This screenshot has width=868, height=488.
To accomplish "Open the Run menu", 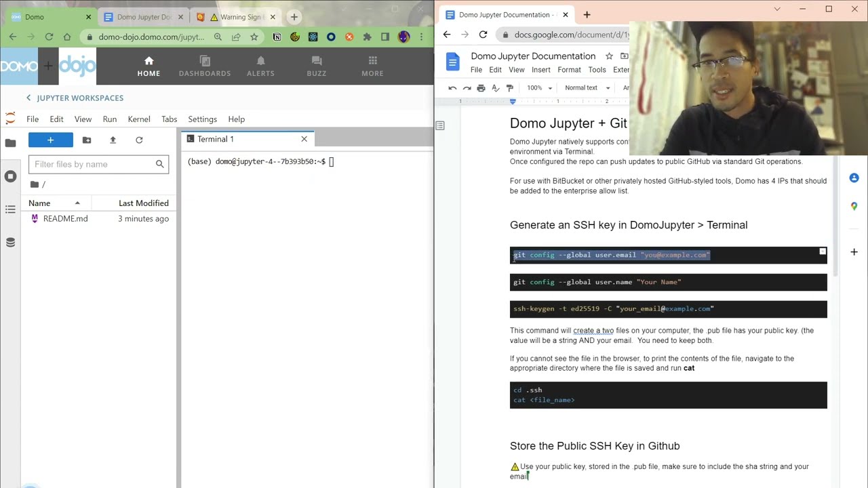I will point(110,119).
